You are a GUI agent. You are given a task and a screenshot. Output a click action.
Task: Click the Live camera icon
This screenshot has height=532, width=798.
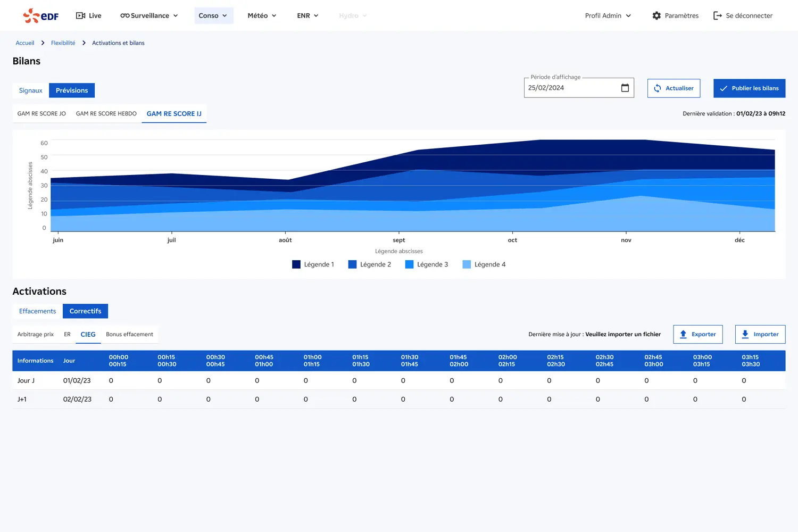[81, 15]
